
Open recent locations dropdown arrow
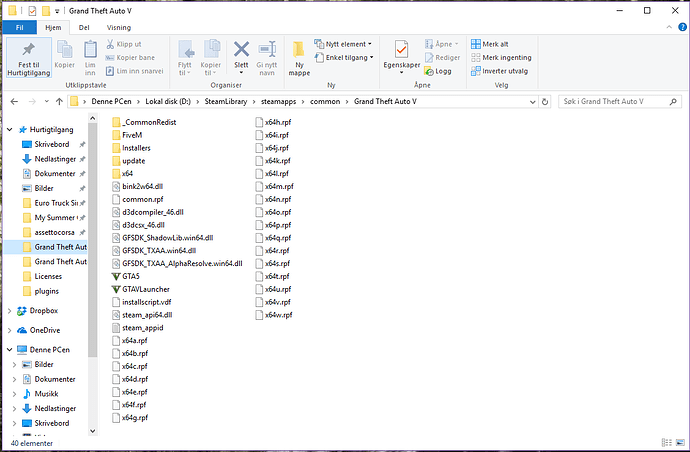click(x=46, y=102)
